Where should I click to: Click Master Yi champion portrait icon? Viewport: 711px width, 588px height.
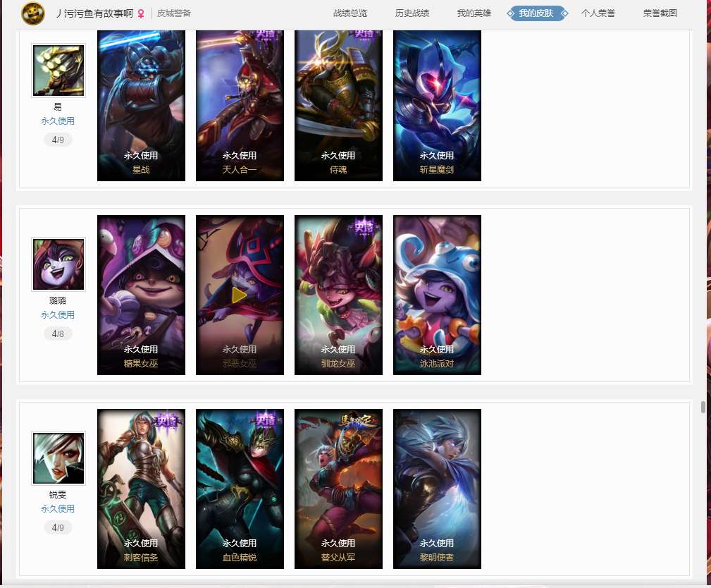pos(58,71)
